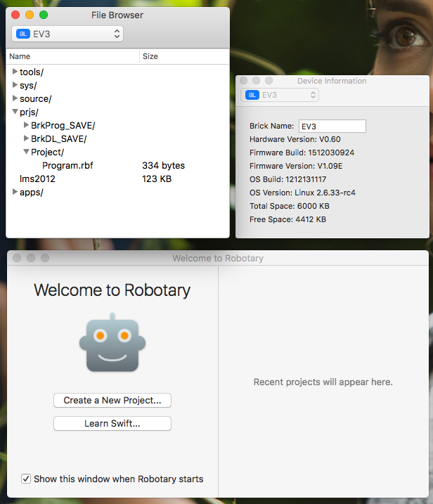Expand the BrkProg_SAVE/ folder triangle

(26, 125)
